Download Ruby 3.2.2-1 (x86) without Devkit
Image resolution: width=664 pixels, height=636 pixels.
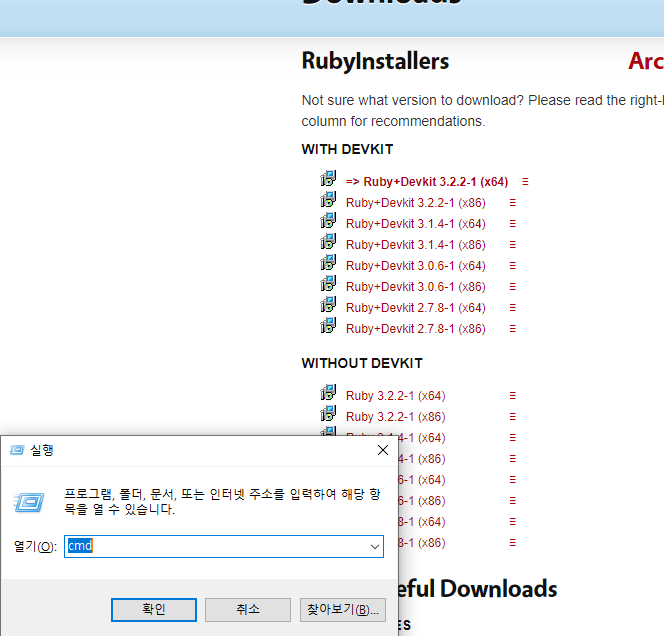[x=396, y=417]
